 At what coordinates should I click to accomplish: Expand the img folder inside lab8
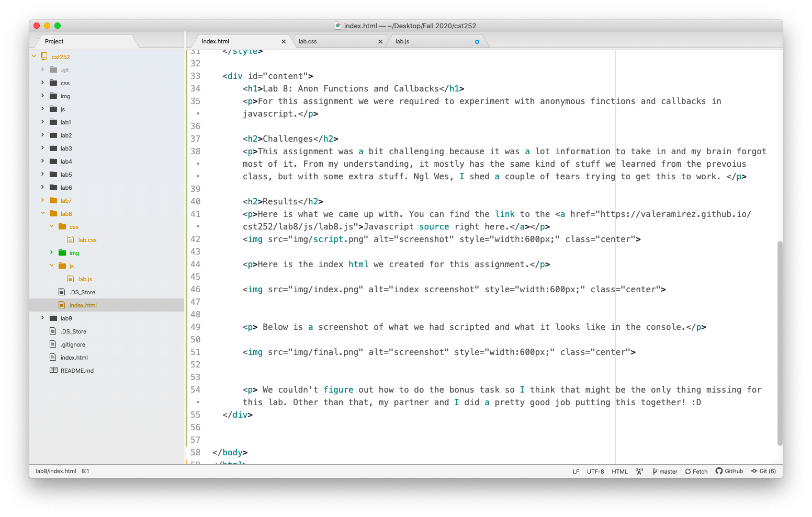[x=51, y=252]
